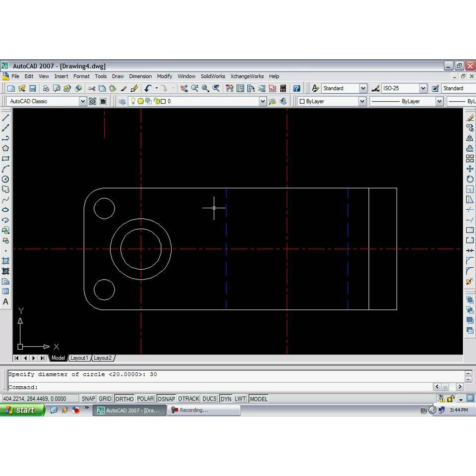
Task: Switch to the Layout1 tab
Action: click(79, 358)
